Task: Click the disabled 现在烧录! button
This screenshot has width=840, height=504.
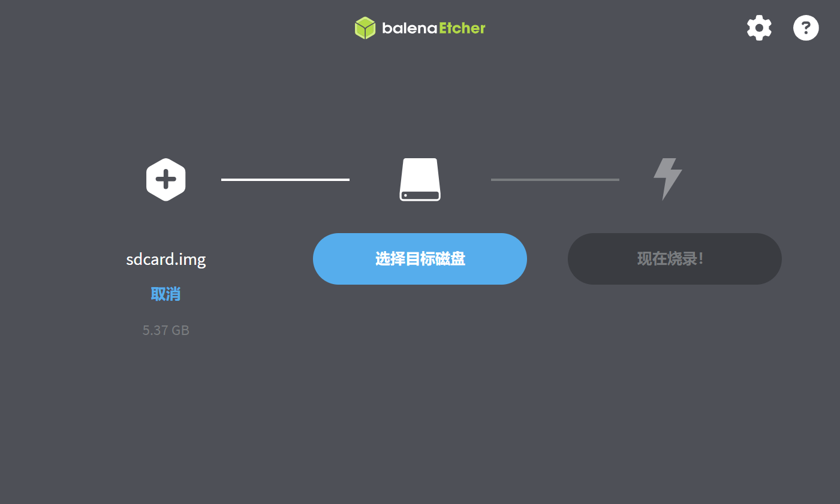Action: [x=675, y=259]
